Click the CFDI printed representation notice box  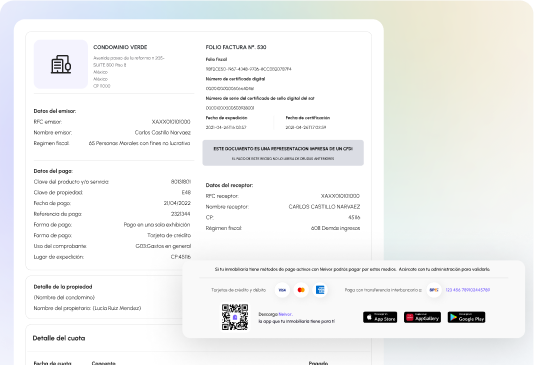[283, 153]
